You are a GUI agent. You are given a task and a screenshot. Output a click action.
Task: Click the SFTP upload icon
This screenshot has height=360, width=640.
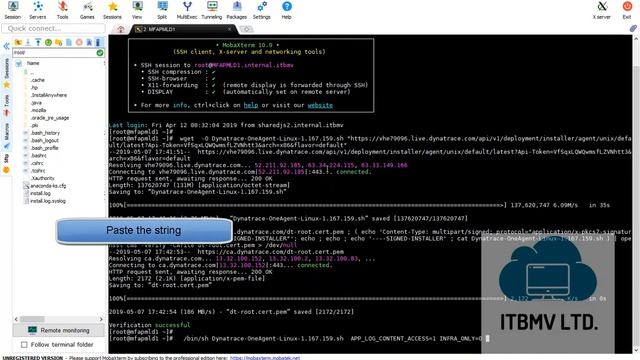38,42
